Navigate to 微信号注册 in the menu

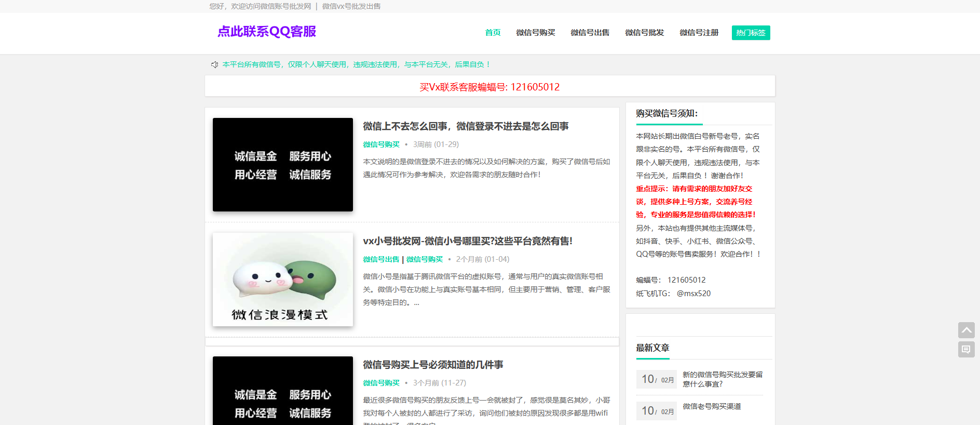point(699,33)
